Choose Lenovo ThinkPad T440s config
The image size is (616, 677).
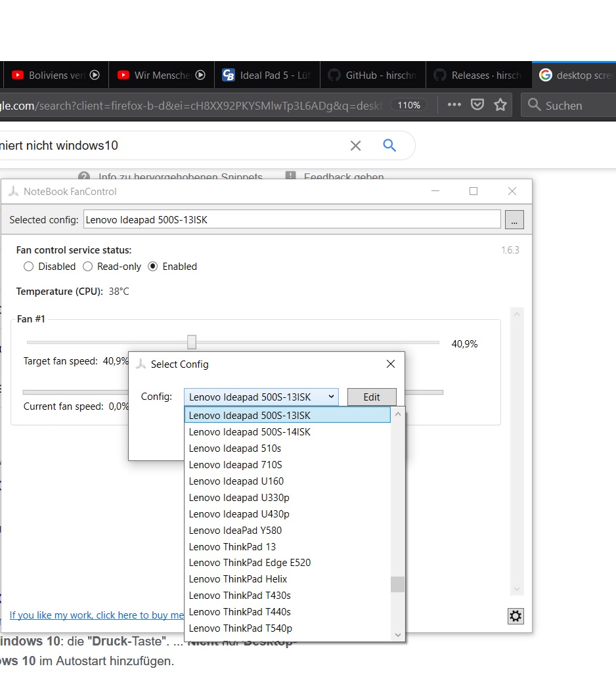(x=288, y=612)
